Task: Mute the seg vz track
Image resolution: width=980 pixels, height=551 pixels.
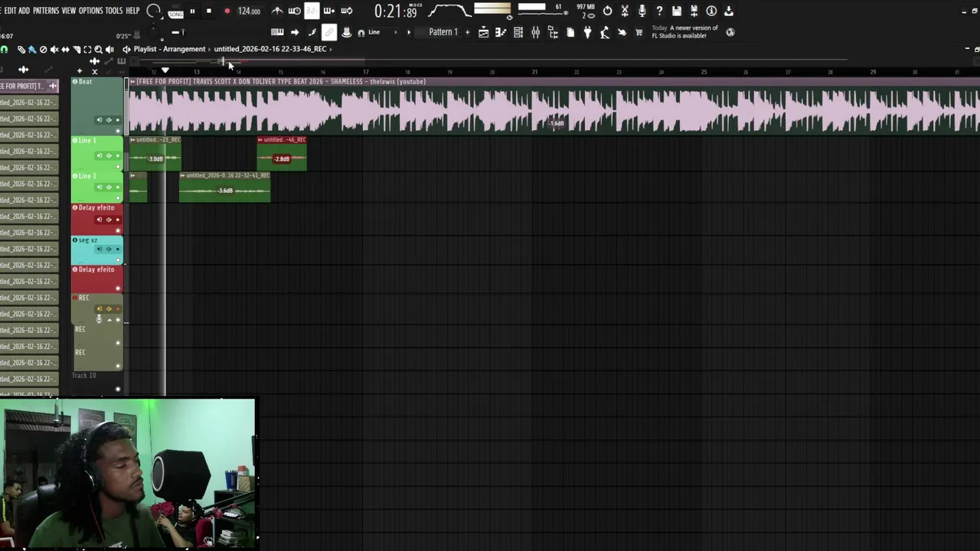Action: point(118,260)
